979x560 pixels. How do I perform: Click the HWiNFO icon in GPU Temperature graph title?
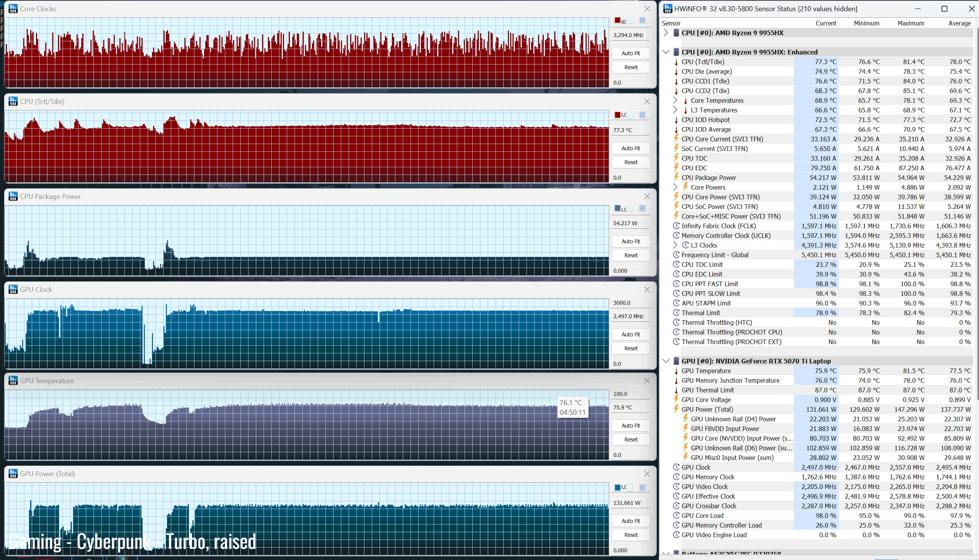coord(13,381)
